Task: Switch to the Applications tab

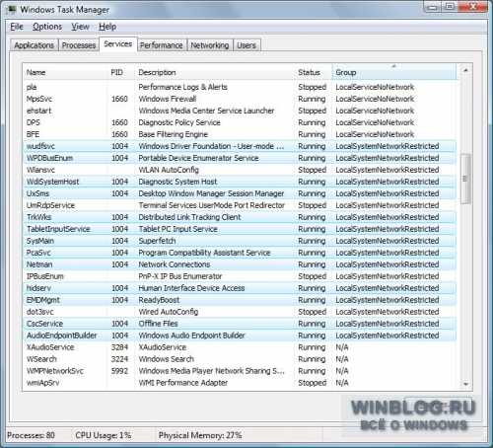Action: tap(35, 45)
